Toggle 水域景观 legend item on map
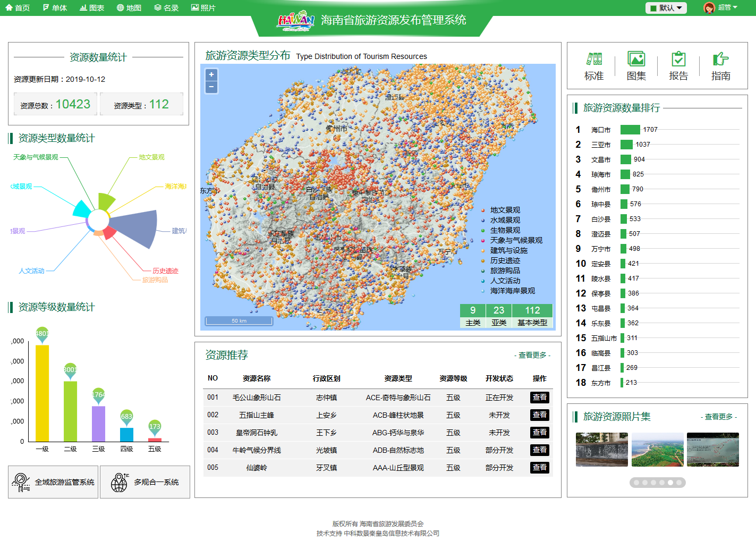The width and height of the screenshot is (756, 549). (x=505, y=221)
